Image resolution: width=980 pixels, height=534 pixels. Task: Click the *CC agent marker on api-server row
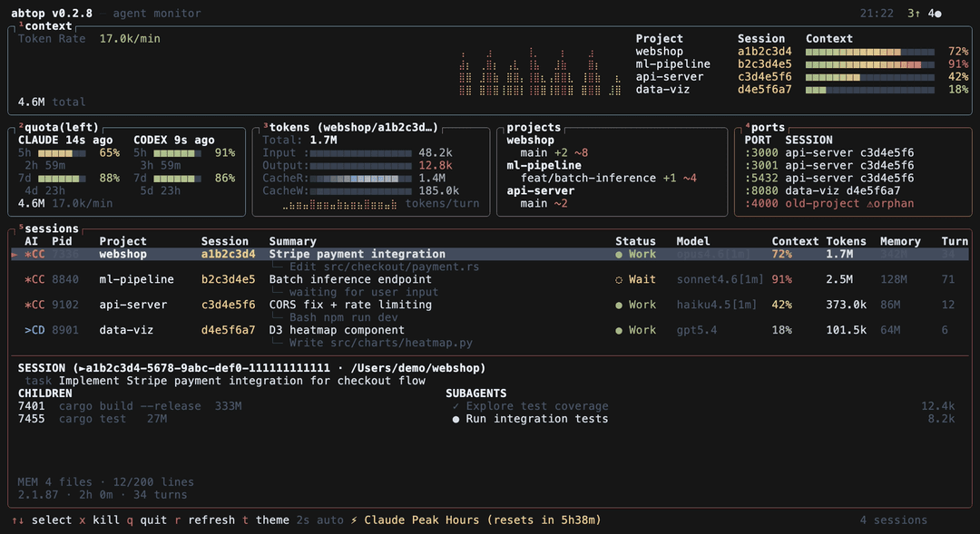[34, 305]
